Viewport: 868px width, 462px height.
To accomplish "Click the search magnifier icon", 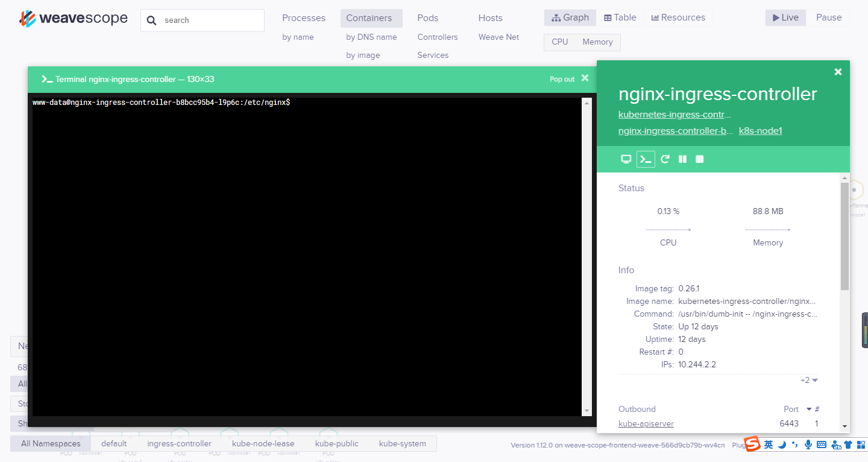I will (152, 21).
